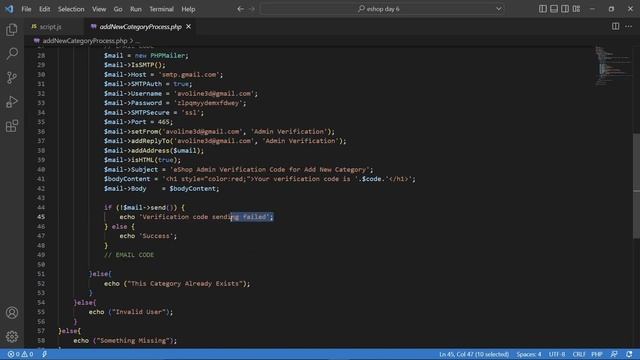Click line number 28 in the gutter
The height and width of the screenshot is (360, 640).
coord(41,56)
